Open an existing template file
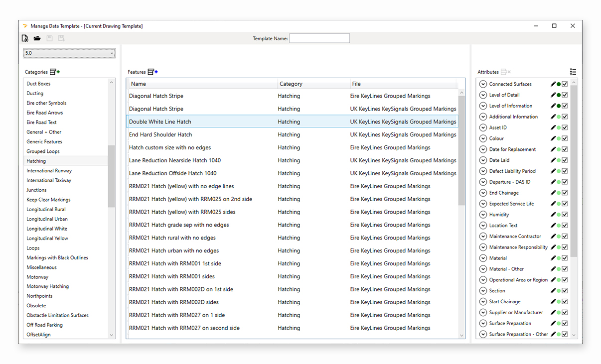601x364 pixels. pyautogui.click(x=37, y=38)
